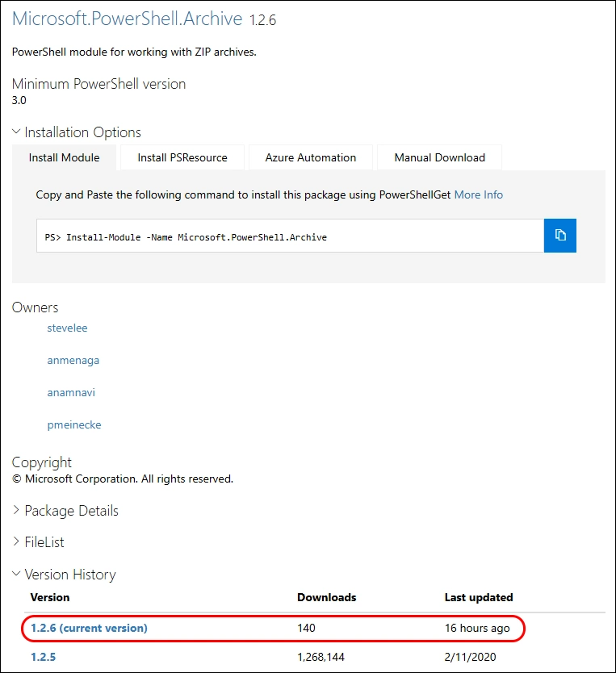Expand the FileList section
Screen dimensions: 616x673
tap(38, 542)
